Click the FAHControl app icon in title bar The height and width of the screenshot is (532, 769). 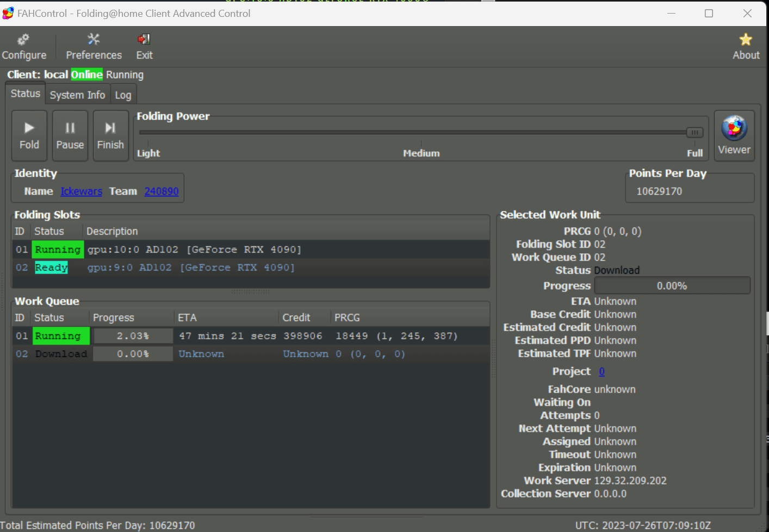pos(8,13)
